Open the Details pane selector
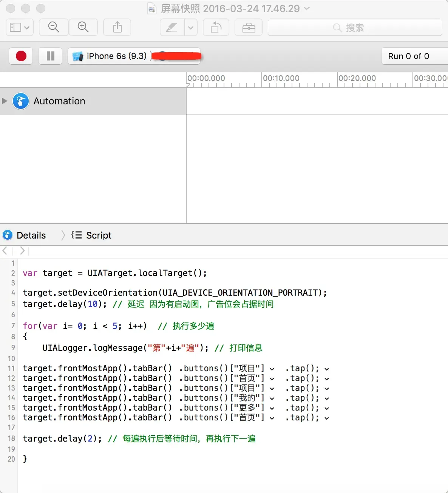The height and width of the screenshot is (493, 448). coord(31,235)
